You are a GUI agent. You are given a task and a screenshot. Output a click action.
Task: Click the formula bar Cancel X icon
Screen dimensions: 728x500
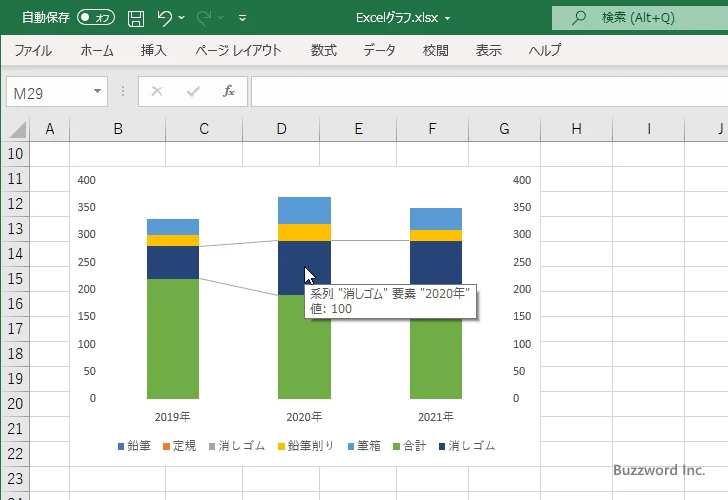coord(157,91)
